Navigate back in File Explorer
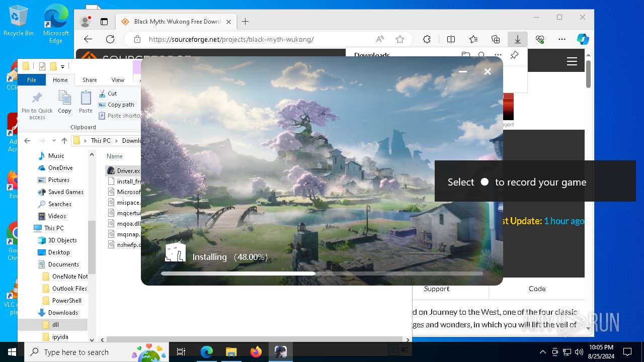Screen dimensions: 644x362 pos(27,141)
